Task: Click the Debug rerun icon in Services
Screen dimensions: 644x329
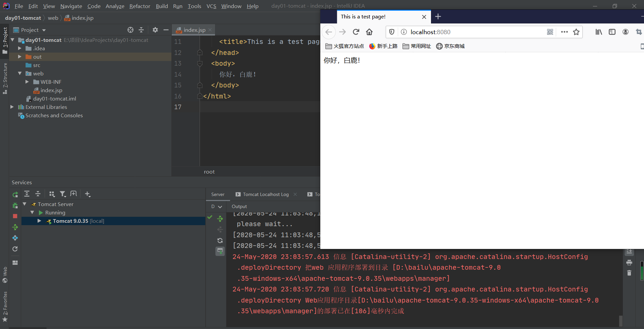Action: [x=15, y=205]
